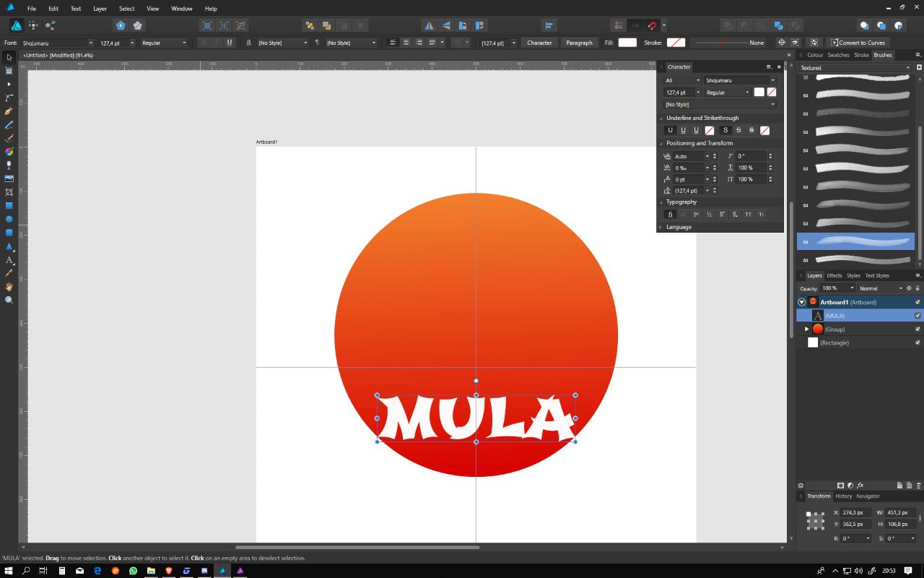Viewport: 924px width, 578px height.
Task: Toggle visibility checkbox of MULA layer
Action: 918,316
